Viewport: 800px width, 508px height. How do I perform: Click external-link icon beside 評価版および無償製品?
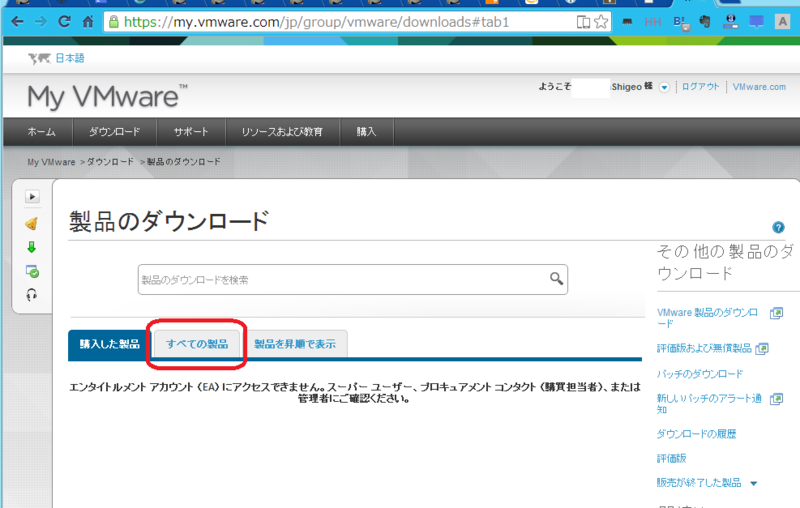click(x=762, y=348)
